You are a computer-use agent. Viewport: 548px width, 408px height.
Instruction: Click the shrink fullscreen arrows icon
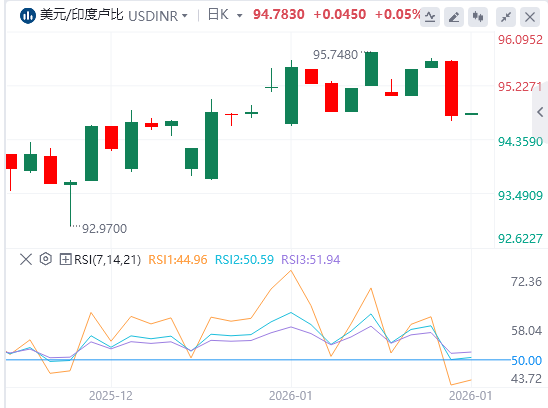tap(506, 16)
